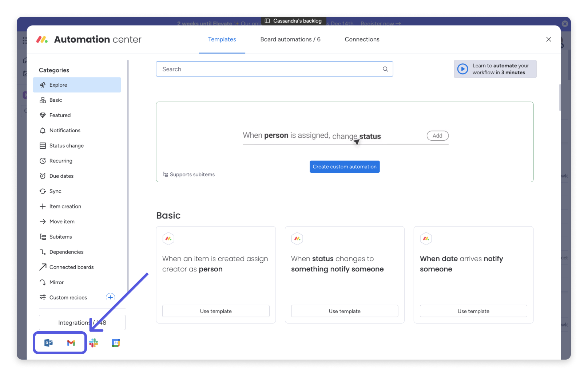Viewport: 588px width, 376px height.
Task: Click Use template under the date notification recipe
Action: pyautogui.click(x=473, y=311)
